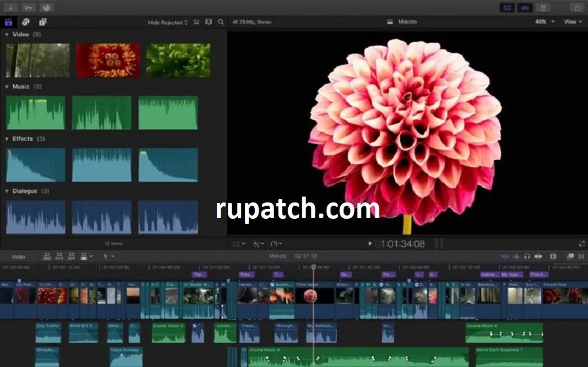
Task: Open the timeline Index button
Action: pos(18,257)
